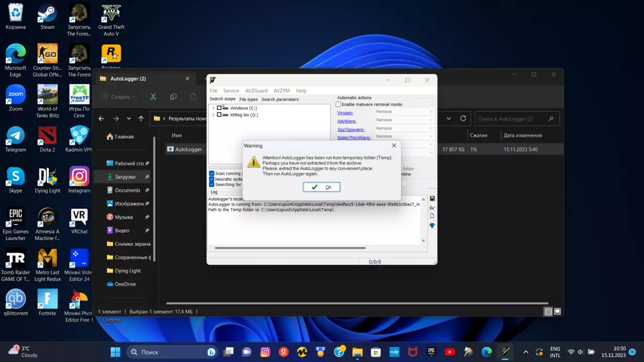Open the File menu in AVZ
Screen dimensions: 644x362
(213, 90)
